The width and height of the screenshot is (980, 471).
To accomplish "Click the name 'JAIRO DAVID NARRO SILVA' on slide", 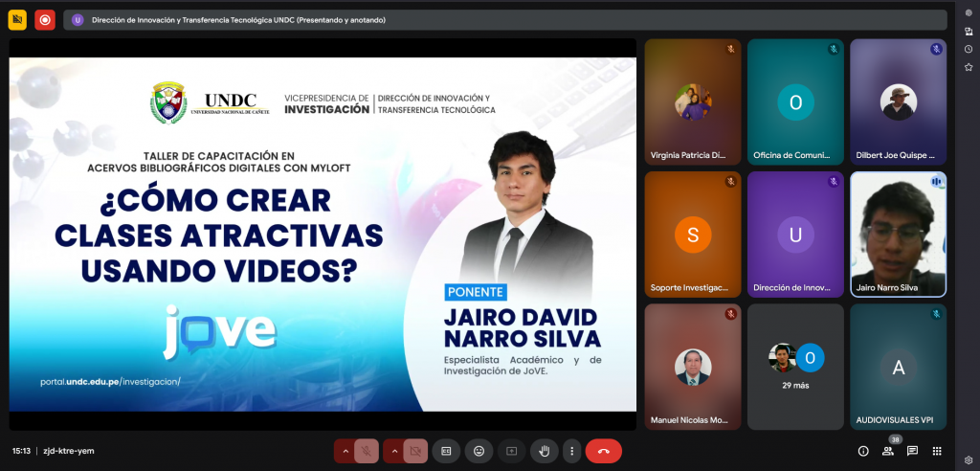I will coord(523,327).
